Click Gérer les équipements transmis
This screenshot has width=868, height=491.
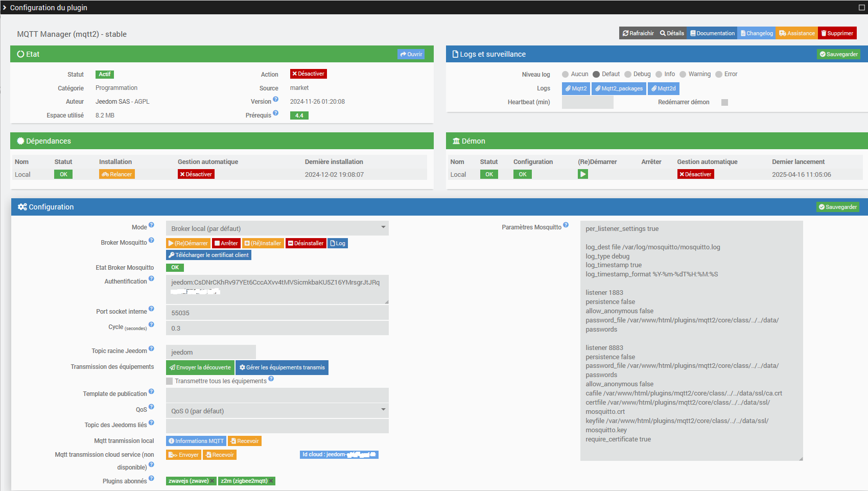click(x=282, y=367)
